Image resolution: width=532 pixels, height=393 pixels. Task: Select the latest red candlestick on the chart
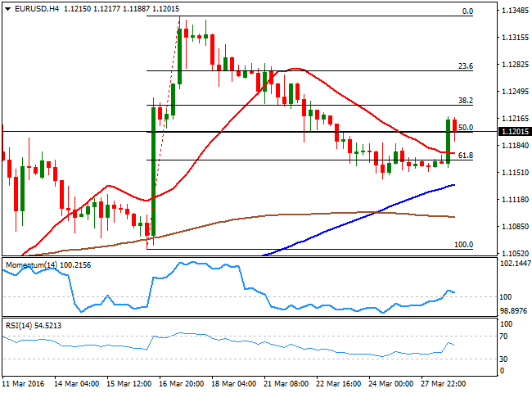pos(454,126)
